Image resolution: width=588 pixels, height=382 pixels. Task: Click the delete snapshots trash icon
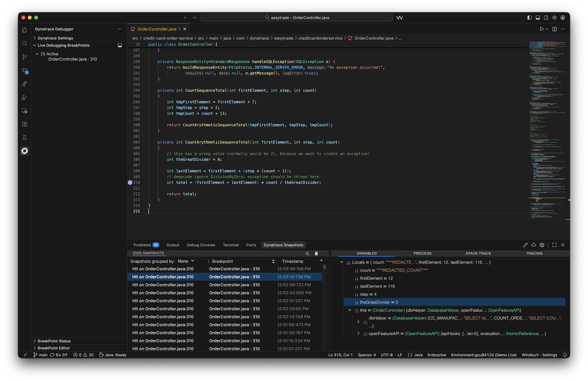[x=316, y=254]
